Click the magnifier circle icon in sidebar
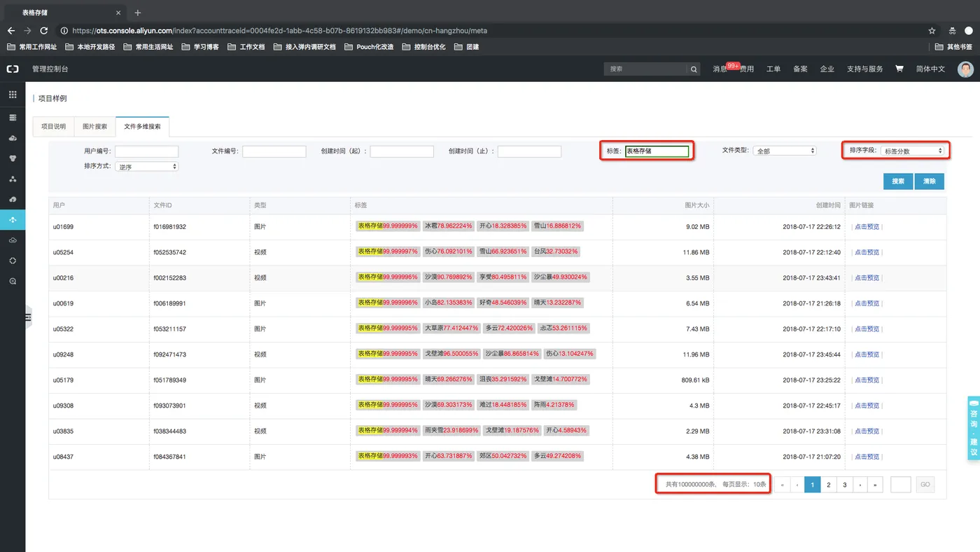980x552 pixels. point(13,281)
